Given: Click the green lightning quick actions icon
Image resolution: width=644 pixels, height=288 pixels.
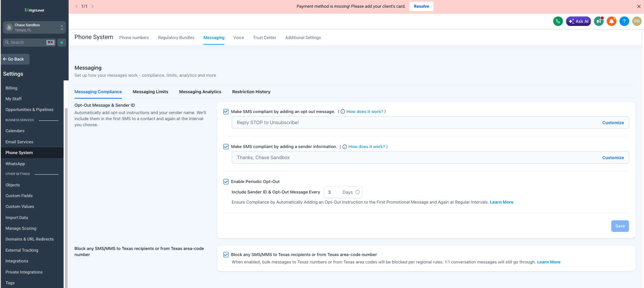Looking at the screenshot, I should click(62, 42).
